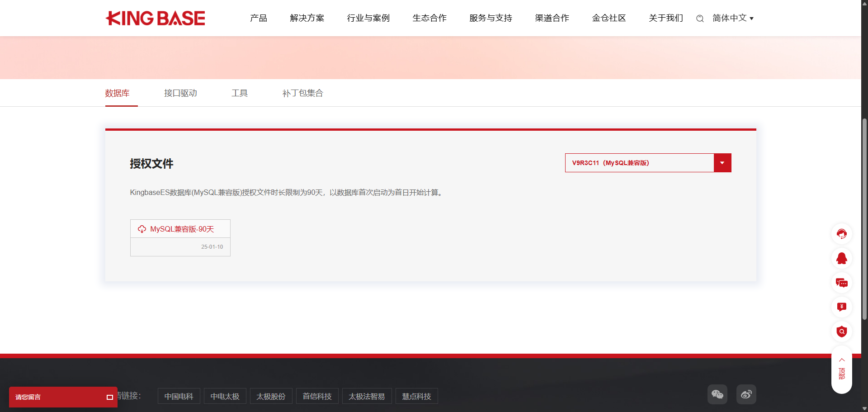868x412 pixels.
Task: Switch to the 补丁包集合 tab
Action: (303, 93)
